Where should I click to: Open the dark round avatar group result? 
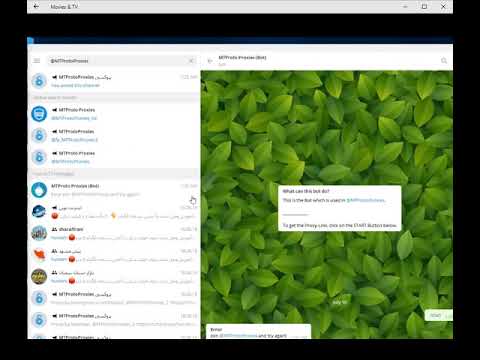point(114,277)
